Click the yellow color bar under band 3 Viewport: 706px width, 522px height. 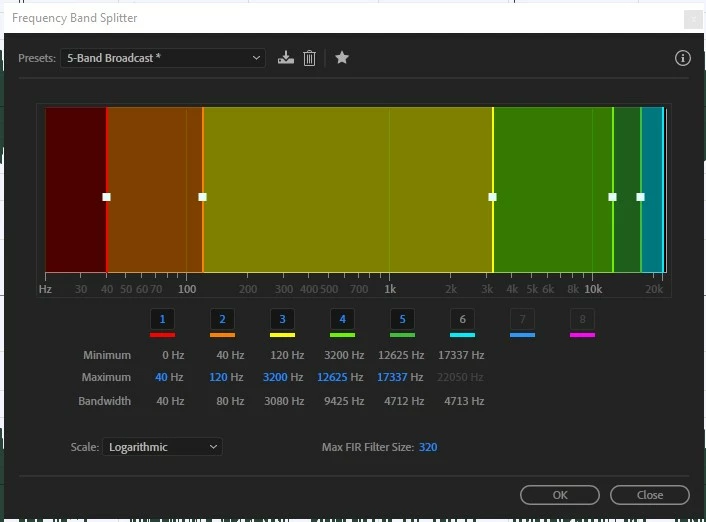(282, 335)
